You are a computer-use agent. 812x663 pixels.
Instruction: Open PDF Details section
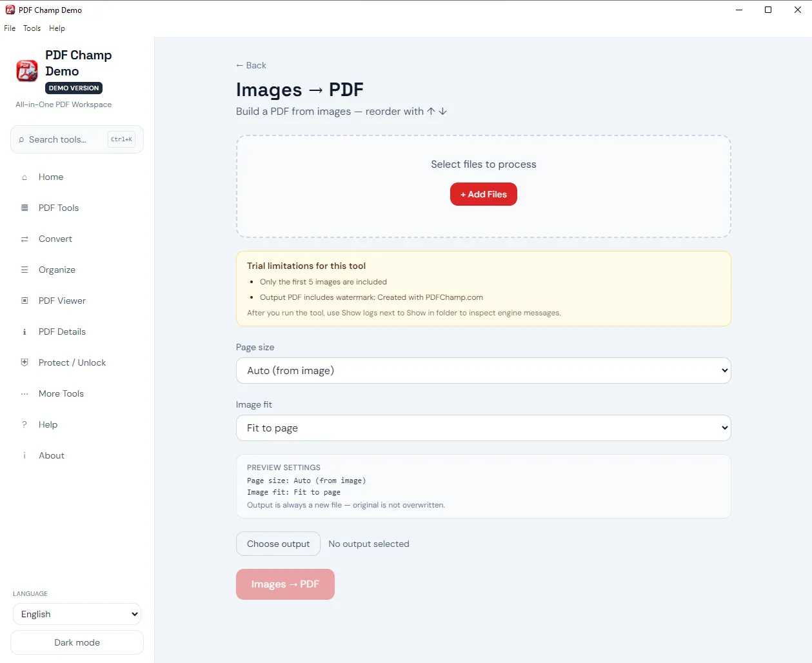(77, 331)
